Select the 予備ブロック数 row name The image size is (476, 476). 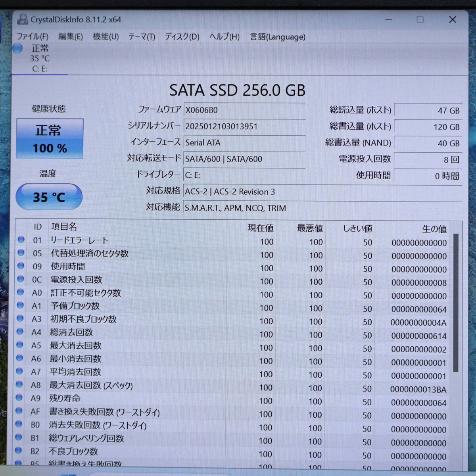coord(75,306)
